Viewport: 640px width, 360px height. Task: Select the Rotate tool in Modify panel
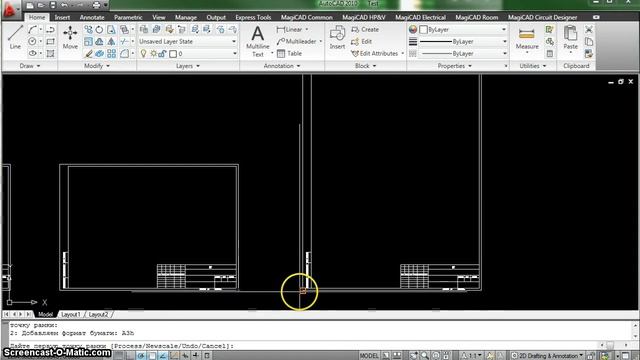99,29
